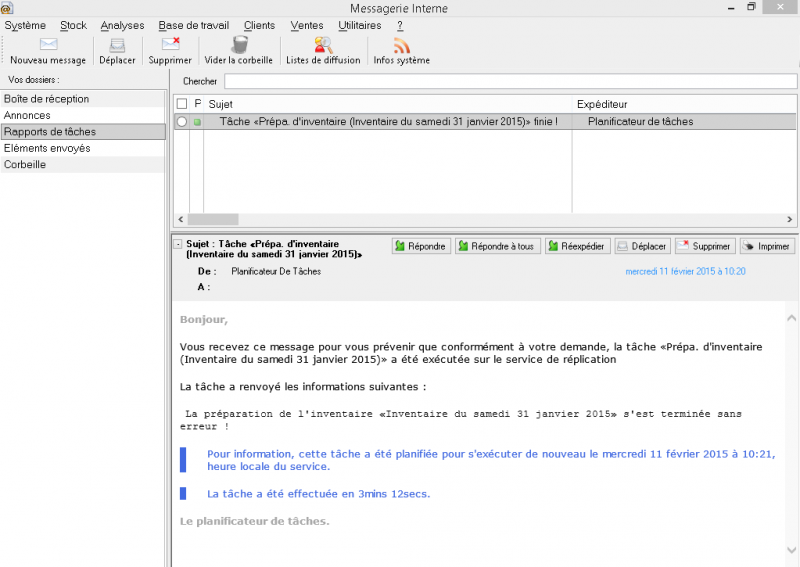Click 'Le planificateur de tâches.' signature
Image resolution: width=800 pixels, height=567 pixels.
point(255,522)
